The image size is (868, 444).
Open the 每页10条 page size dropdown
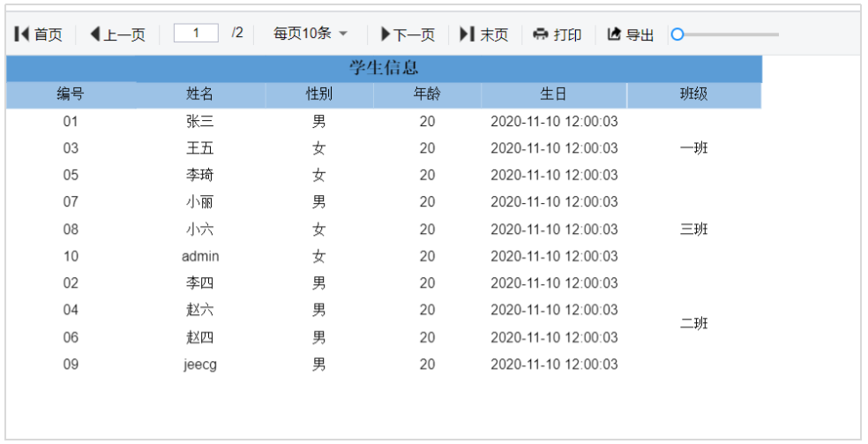coord(310,34)
